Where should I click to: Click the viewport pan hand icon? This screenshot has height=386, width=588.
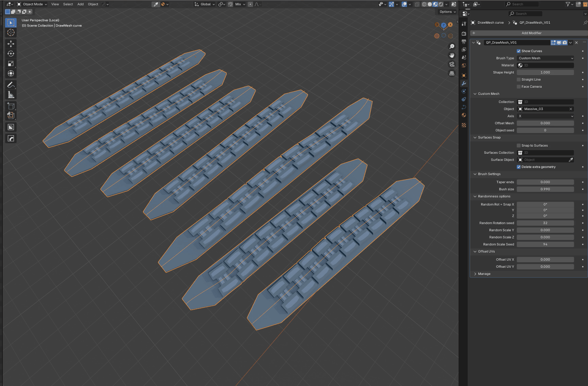(x=452, y=55)
